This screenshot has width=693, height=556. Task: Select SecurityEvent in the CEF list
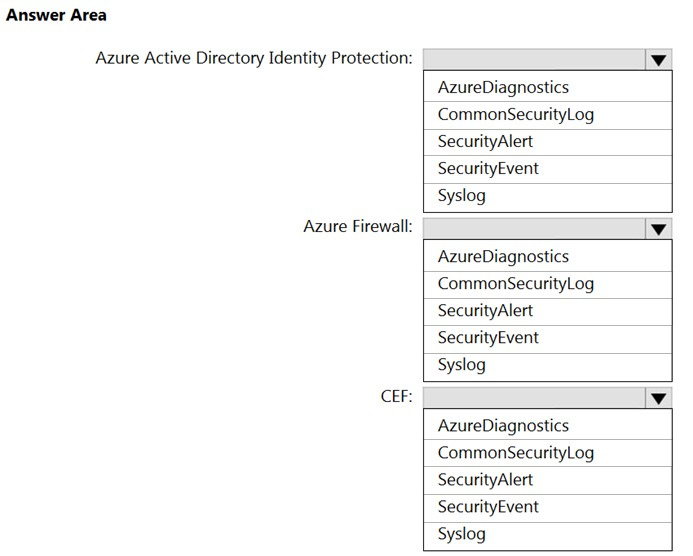pos(488,506)
